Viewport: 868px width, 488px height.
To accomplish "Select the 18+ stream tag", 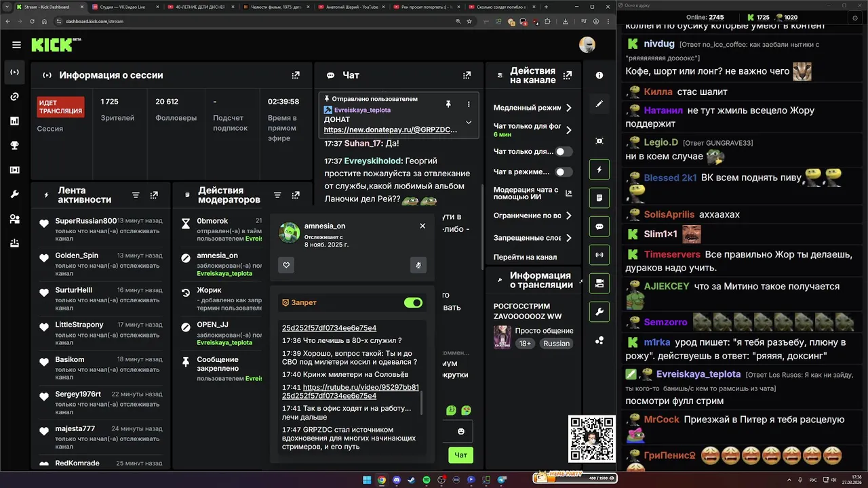I will (x=525, y=344).
